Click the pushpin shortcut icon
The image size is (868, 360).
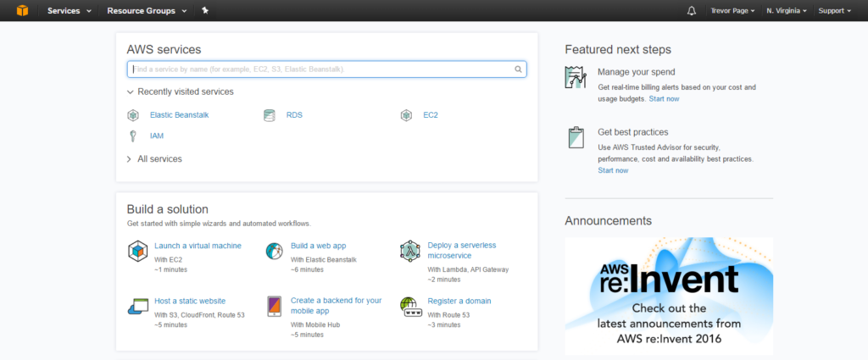click(205, 11)
